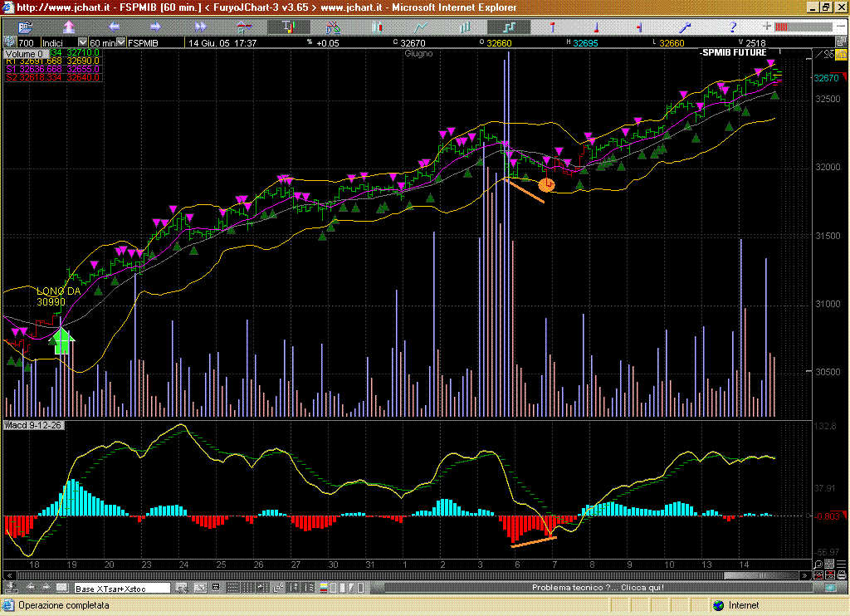Open the help question mark icon
Viewport: 850px width, 616px height.
pos(732,27)
